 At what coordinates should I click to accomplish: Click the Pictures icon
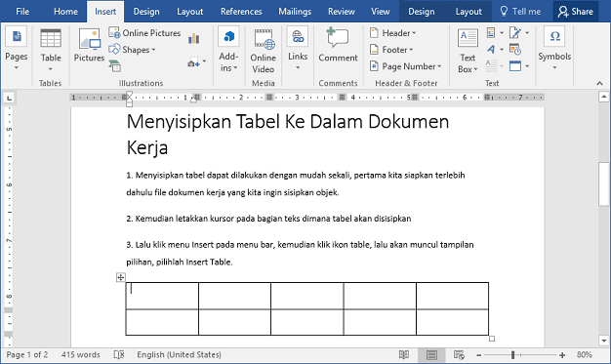[x=89, y=46]
